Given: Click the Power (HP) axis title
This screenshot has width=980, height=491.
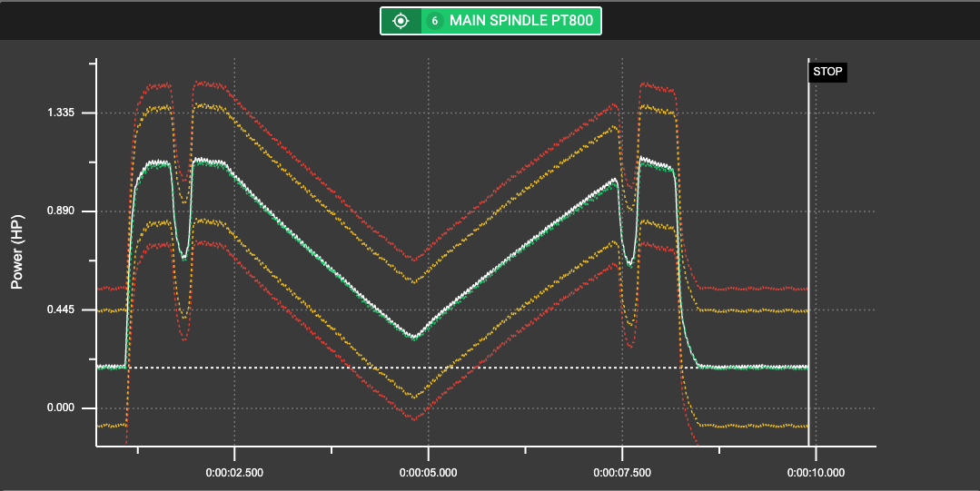Looking at the screenshot, I should pos(16,258).
